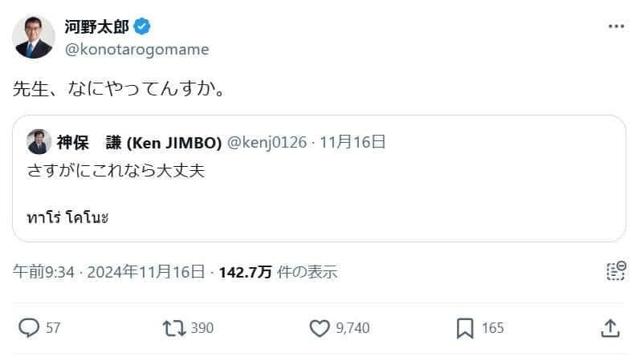Screen dimensions: 644x357
Task: Open 河野太郎's profile picture
Action: 35,37
